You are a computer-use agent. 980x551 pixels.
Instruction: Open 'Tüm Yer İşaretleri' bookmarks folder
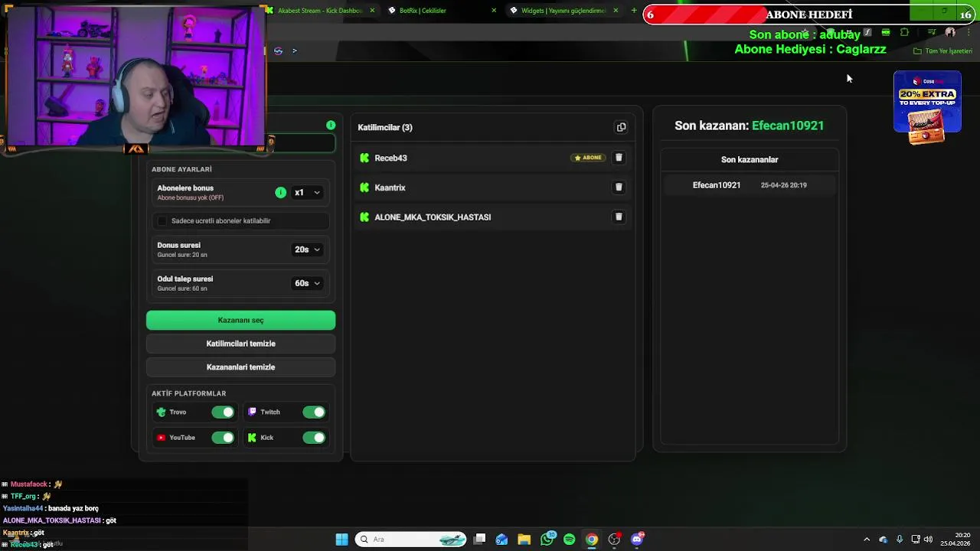pyautogui.click(x=942, y=51)
